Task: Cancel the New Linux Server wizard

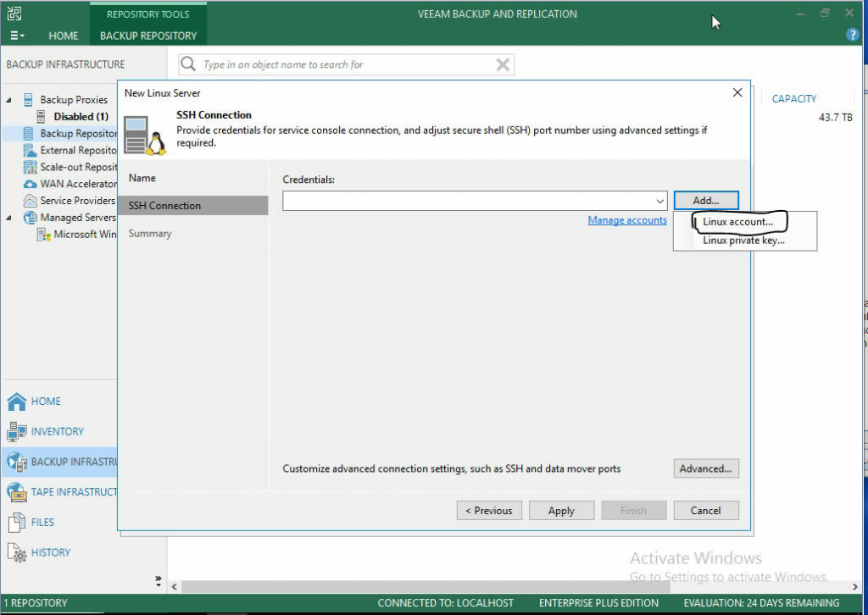Action: tap(706, 511)
